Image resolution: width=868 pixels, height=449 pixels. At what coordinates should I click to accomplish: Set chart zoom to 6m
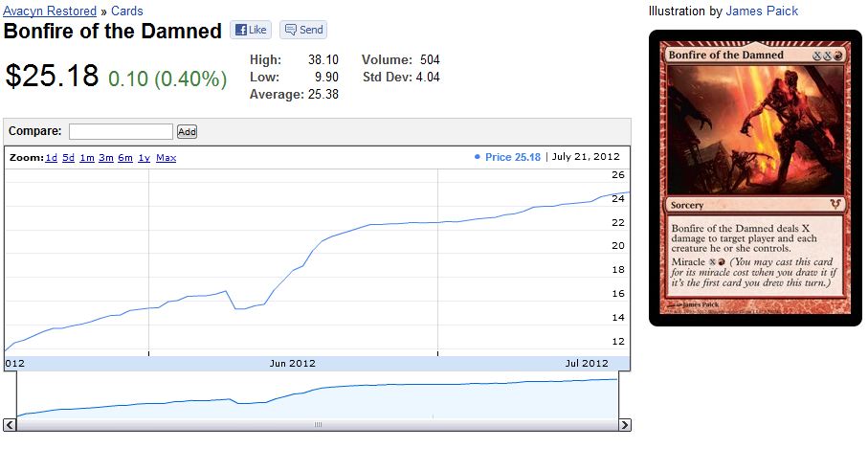125,158
